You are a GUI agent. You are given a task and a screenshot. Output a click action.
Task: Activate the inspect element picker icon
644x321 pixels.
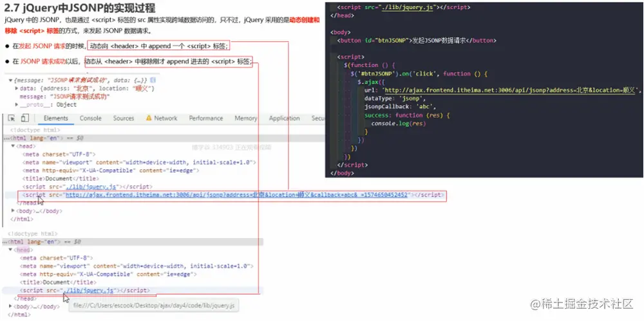pos(12,118)
